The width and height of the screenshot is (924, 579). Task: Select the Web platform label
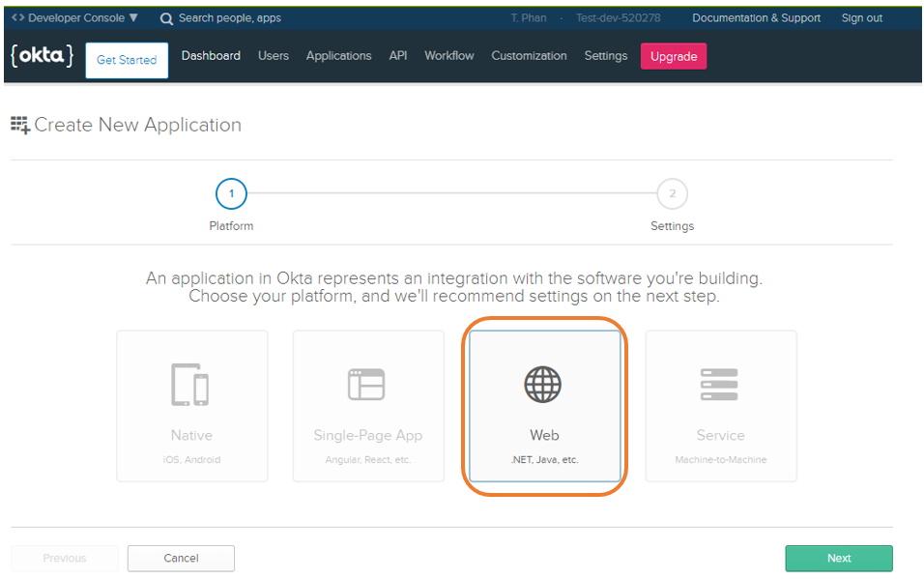click(x=544, y=435)
